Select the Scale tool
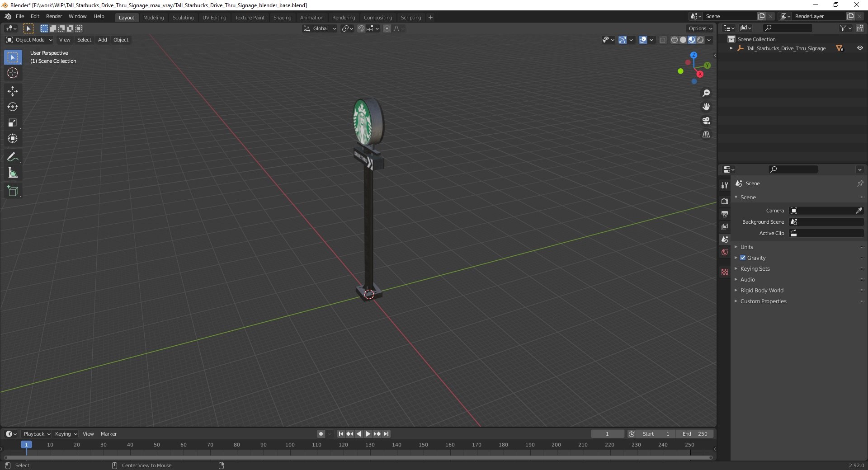The image size is (868, 470). [x=13, y=123]
